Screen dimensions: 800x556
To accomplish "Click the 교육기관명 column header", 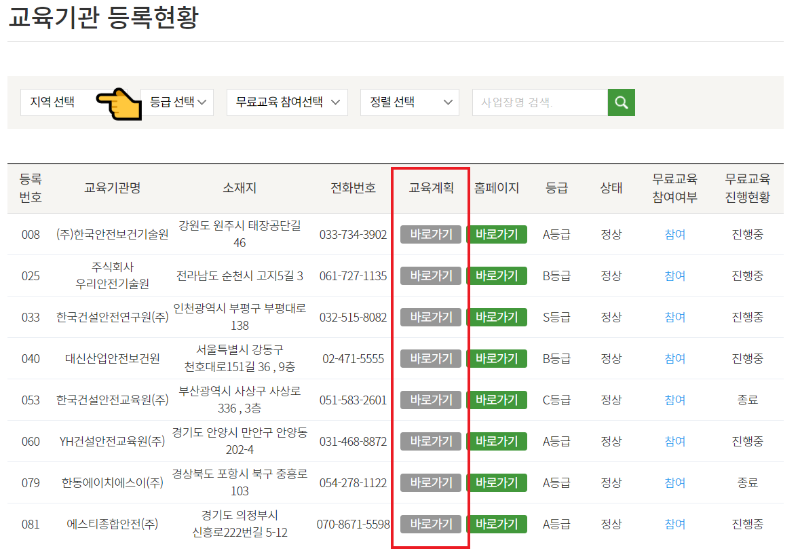I will pyautogui.click(x=112, y=188).
